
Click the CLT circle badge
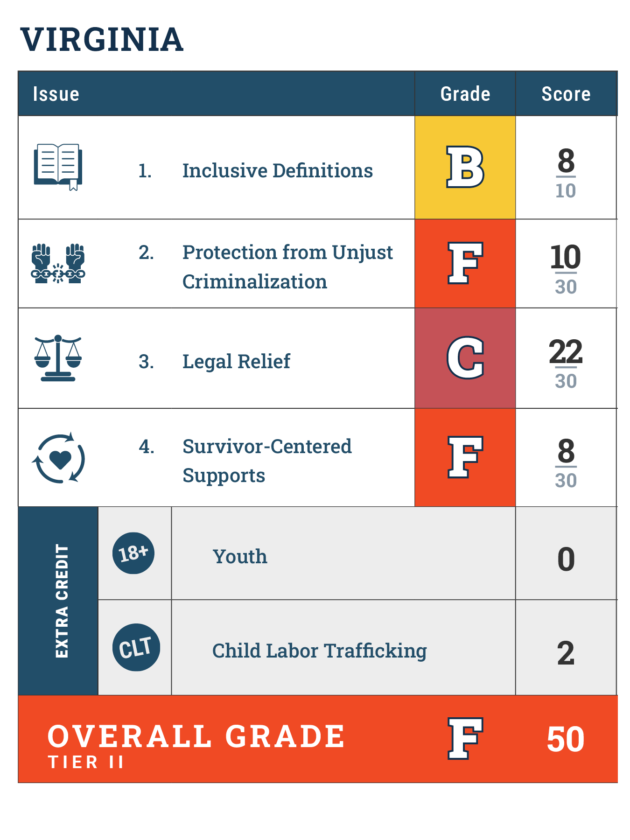[x=136, y=647]
